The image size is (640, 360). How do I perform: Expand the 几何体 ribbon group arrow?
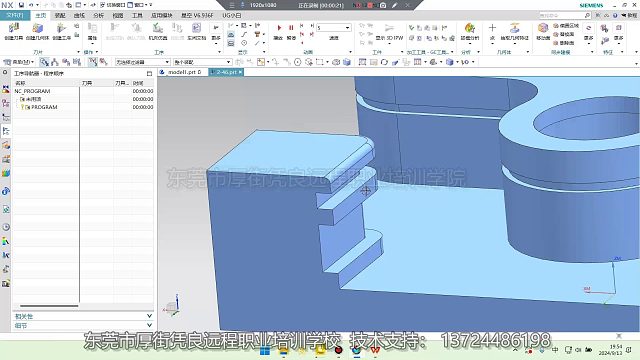pos(528,52)
